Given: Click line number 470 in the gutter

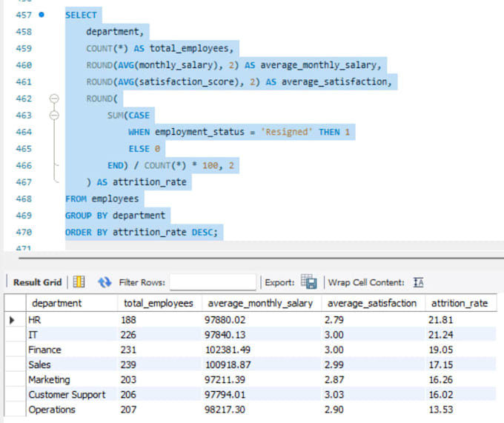Looking at the screenshot, I should 24,232.
